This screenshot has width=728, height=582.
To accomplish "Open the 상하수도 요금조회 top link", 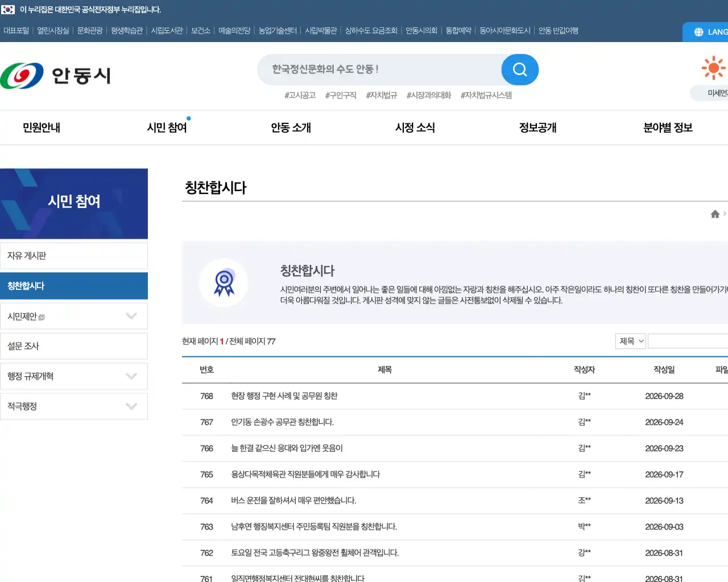I will pos(371,31).
